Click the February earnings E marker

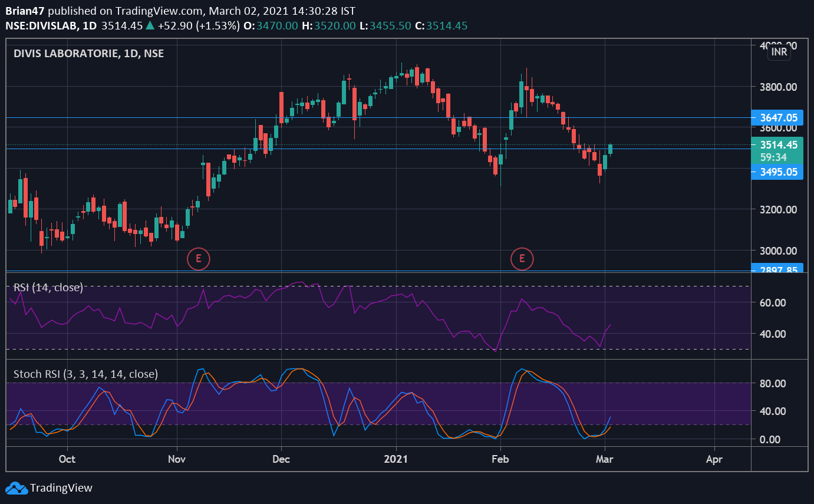click(x=522, y=258)
